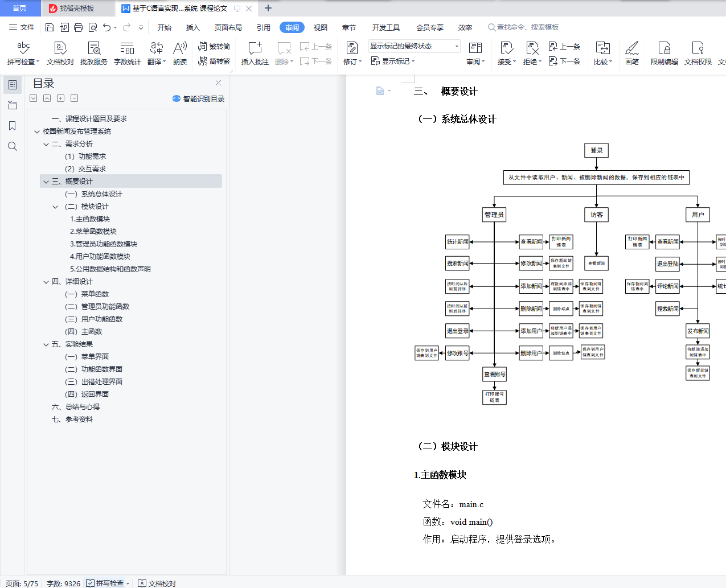Viewport: 726px width, 588px height.
Task: Toggle 文档校对 in the status bar
Action: pos(157,583)
